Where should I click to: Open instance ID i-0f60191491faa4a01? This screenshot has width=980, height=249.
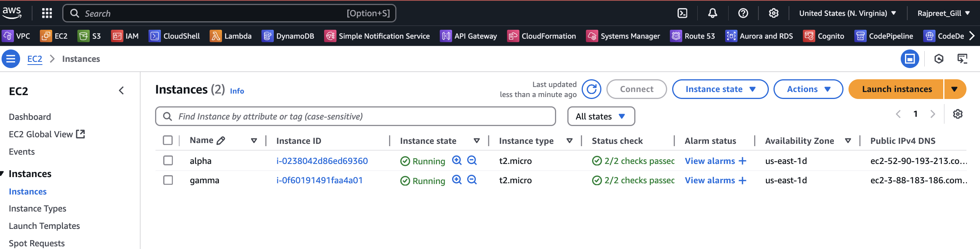(319, 180)
